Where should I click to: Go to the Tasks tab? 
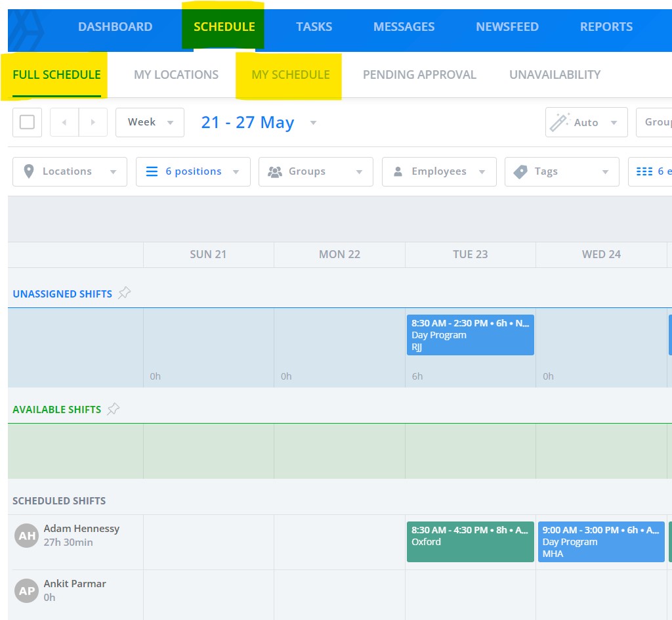click(x=314, y=26)
